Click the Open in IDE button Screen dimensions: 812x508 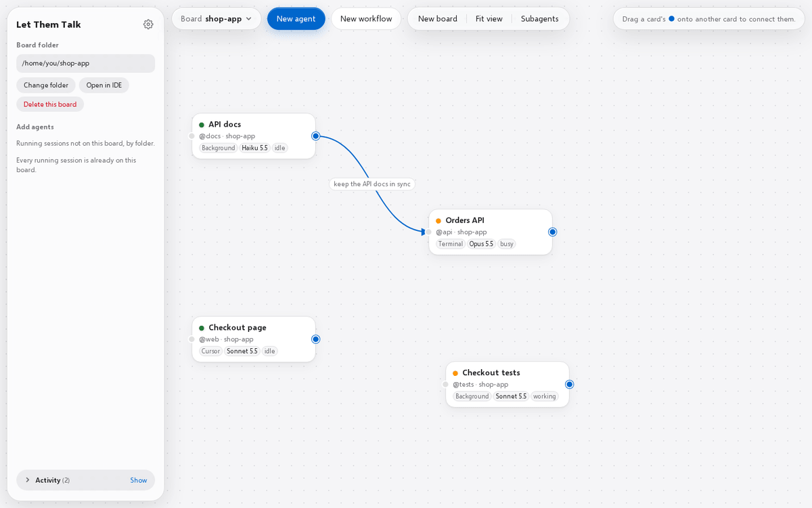click(x=104, y=85)
